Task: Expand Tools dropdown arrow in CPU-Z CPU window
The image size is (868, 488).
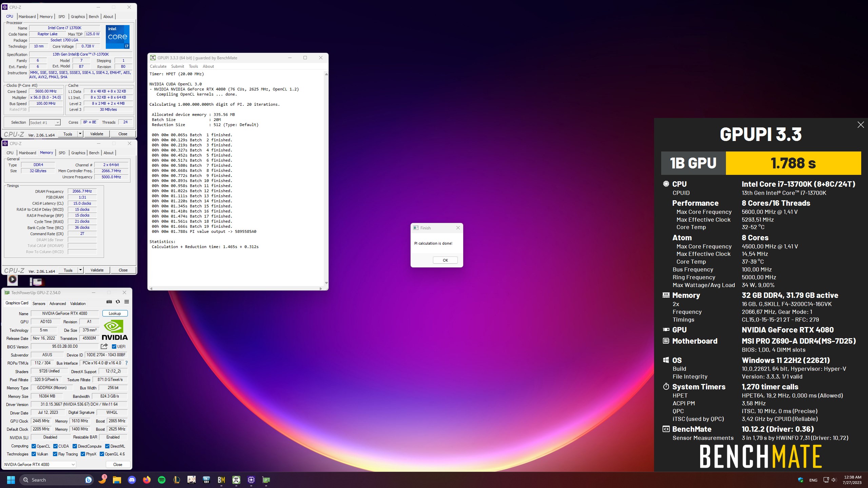Action: pyautogui.click(x=80, y=134)
